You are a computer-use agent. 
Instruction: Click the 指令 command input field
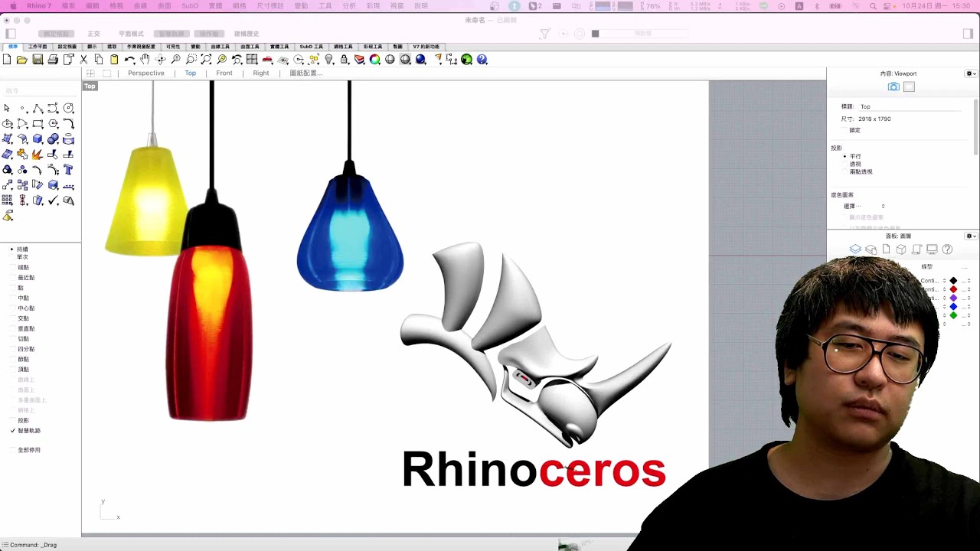[x=41, y=91]
